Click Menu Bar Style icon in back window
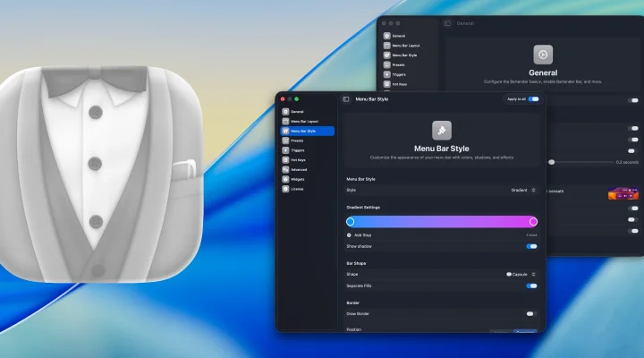Viewport: 644px width, 358px height. pos(387,55)
